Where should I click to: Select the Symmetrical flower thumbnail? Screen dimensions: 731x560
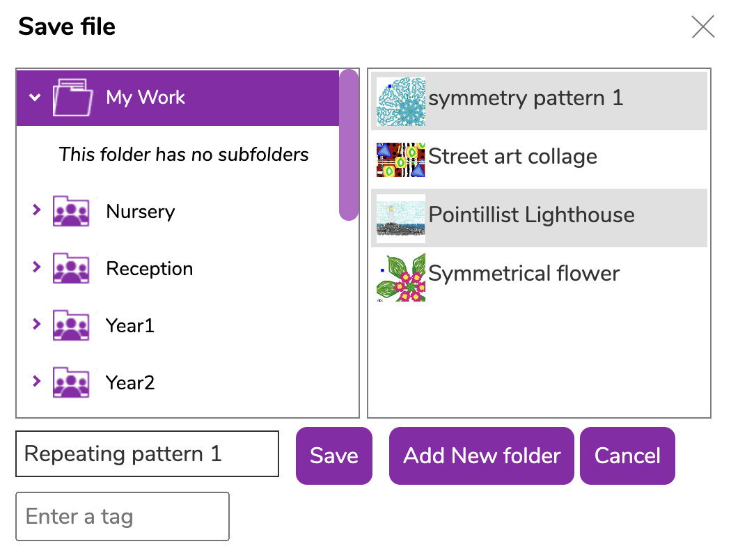401,277
